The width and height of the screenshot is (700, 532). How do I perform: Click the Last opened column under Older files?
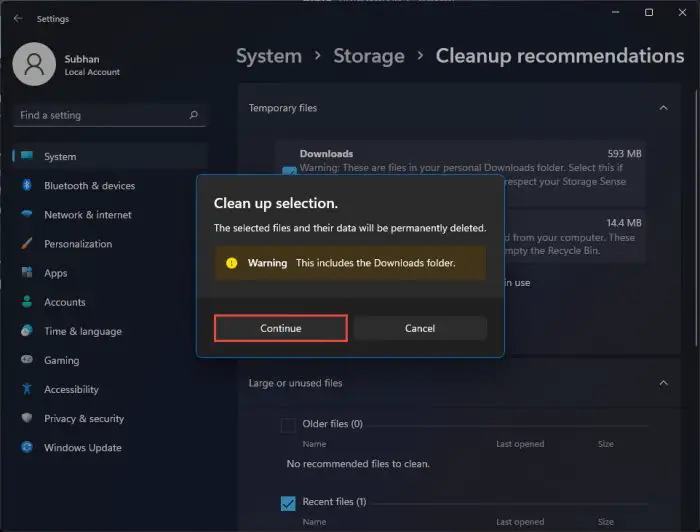520,444
